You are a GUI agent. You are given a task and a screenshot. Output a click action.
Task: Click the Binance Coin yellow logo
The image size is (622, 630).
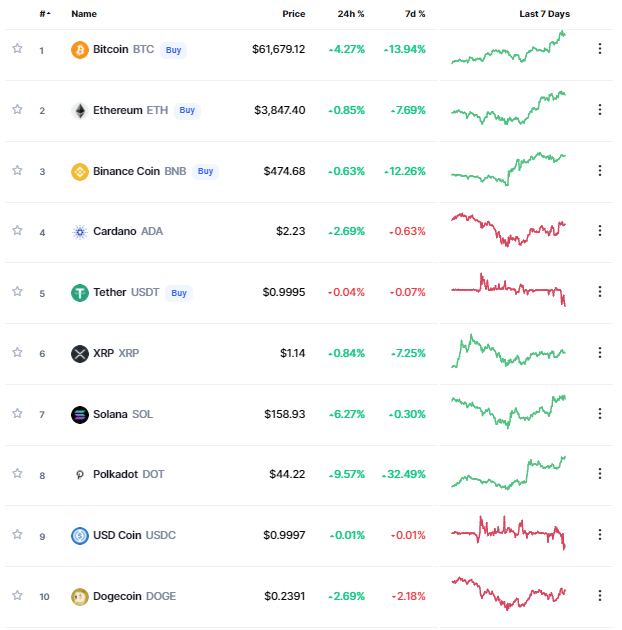coord(80,172)
